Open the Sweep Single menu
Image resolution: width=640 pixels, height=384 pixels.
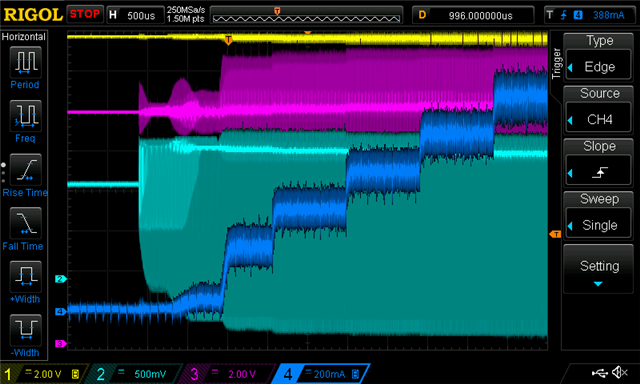[598, 215]
